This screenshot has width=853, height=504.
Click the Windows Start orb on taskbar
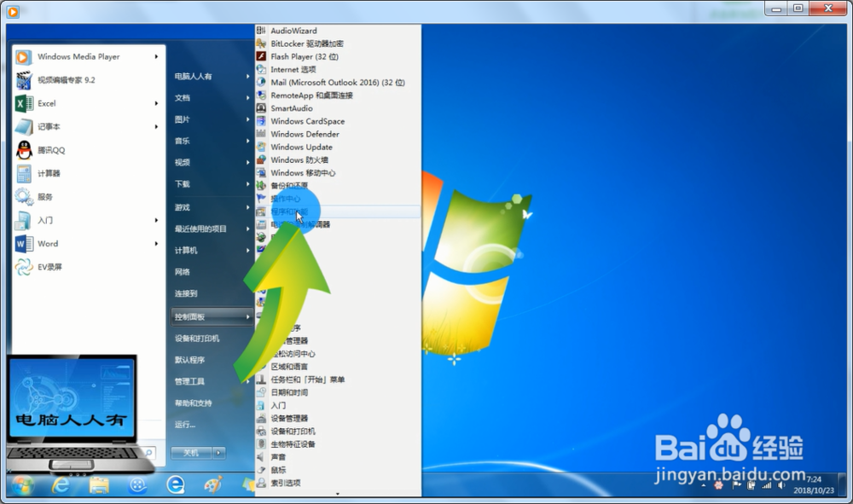pyautogui.click(x=22, y=485)
